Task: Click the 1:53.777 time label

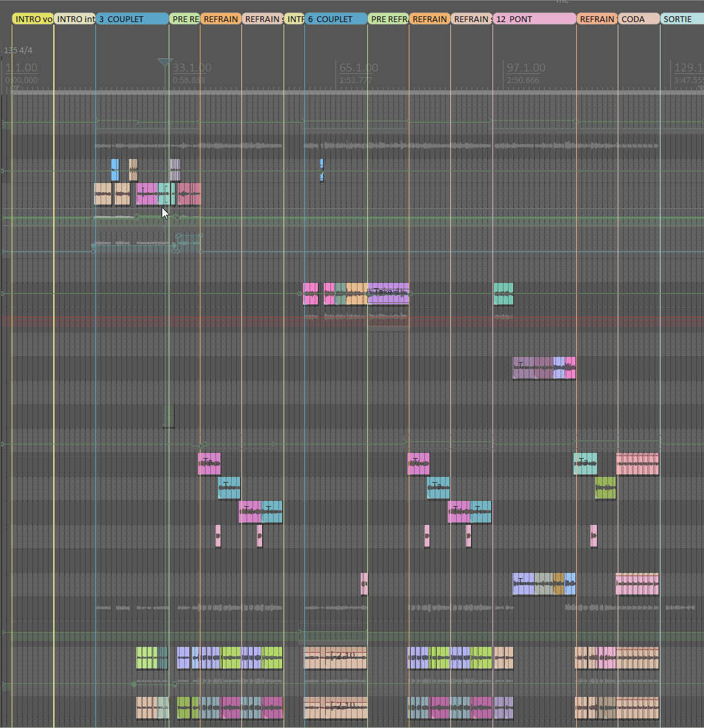Action: tap(356, 80)
